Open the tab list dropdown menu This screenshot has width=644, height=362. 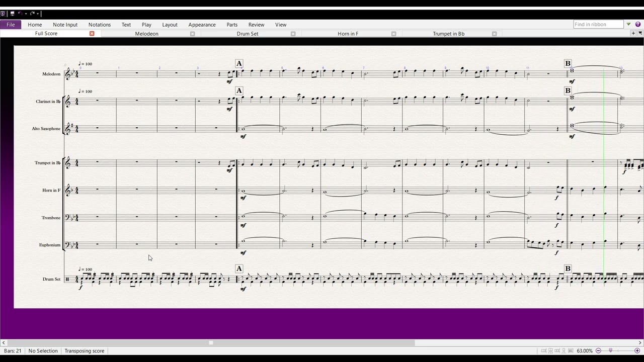point(640,33)
